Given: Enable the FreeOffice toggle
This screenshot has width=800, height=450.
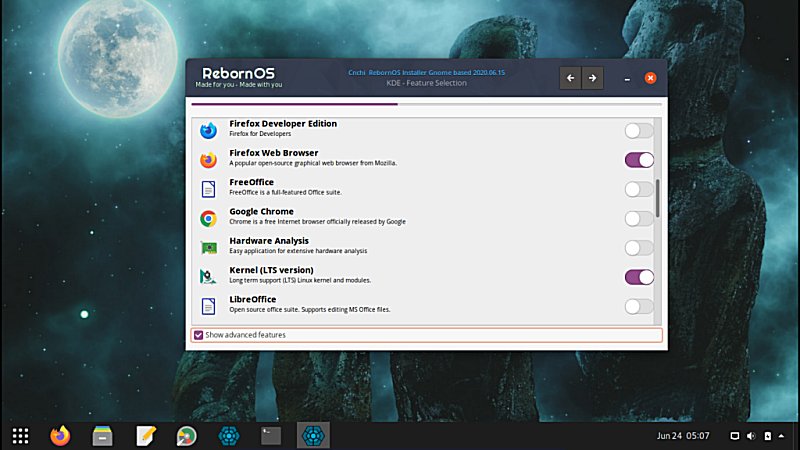Looking at the screenshot, I should [x=639, y=189].
